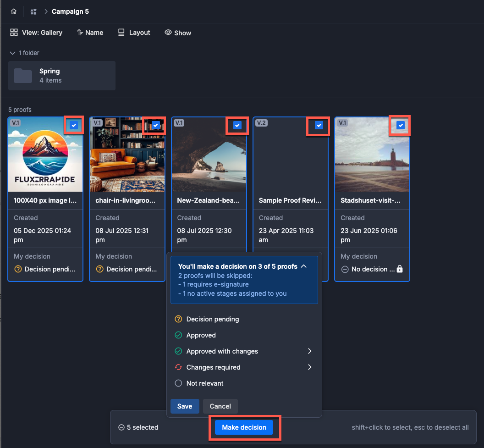484x448 pixels.
Task: Deselect the Stadshuset-visit proof checkbox
Action: (x=401, y=125)
